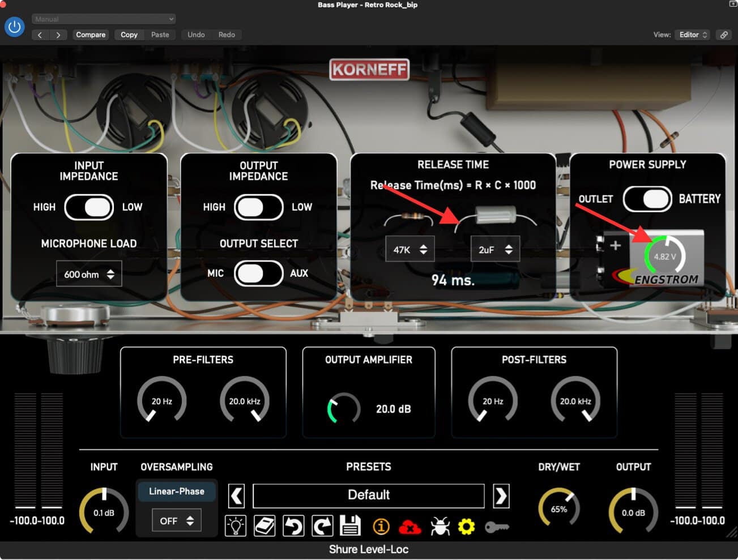This screenshot has width=738, height=560.
Task: Go to next preset arrow
Action: pyautogui.click(x=501, y=496)
